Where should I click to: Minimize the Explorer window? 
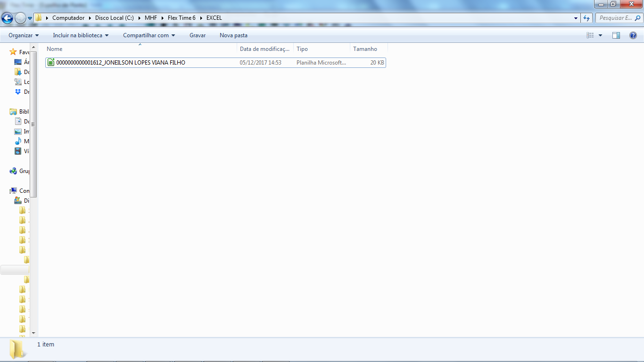coord(601,4)
